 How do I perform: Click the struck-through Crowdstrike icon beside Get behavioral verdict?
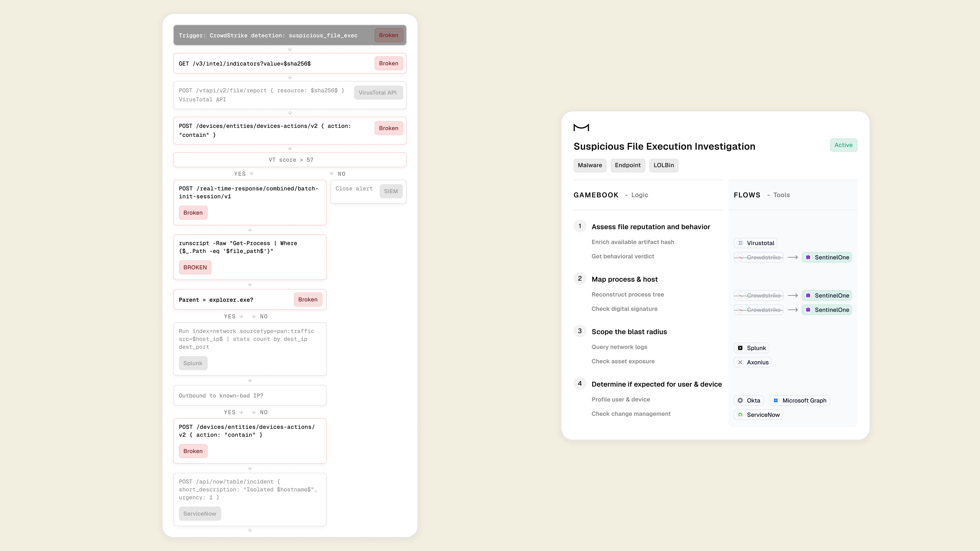[x=740, y=257]
